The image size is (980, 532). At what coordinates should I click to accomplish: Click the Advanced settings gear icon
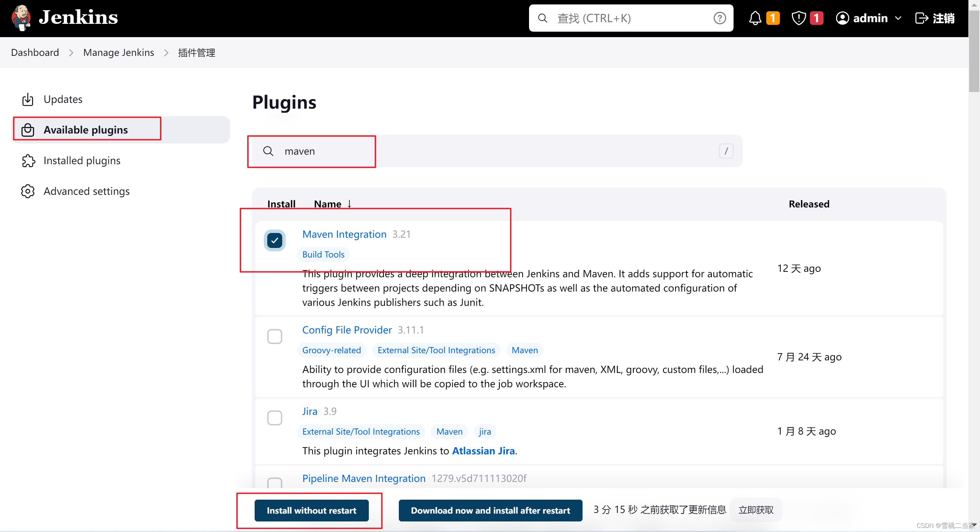click(x=28, y=191)
